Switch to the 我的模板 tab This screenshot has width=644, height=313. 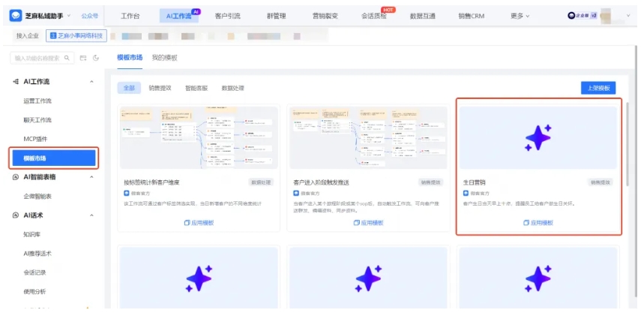[x=165, y=58]
